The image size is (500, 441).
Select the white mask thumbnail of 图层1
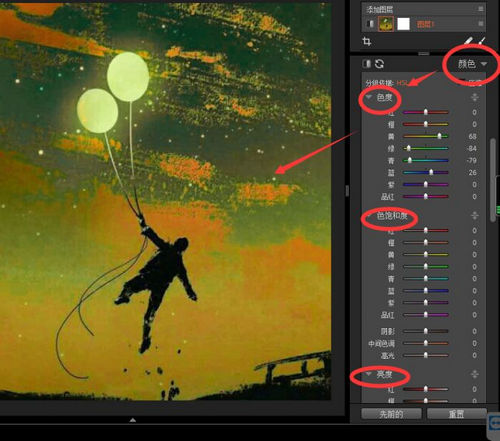pos(403,24)
